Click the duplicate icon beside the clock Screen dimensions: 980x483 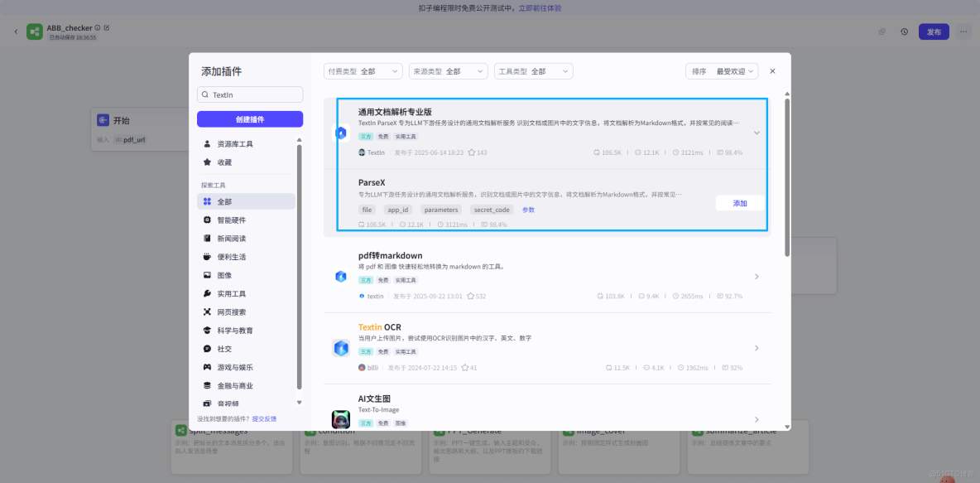coord(882,31)
